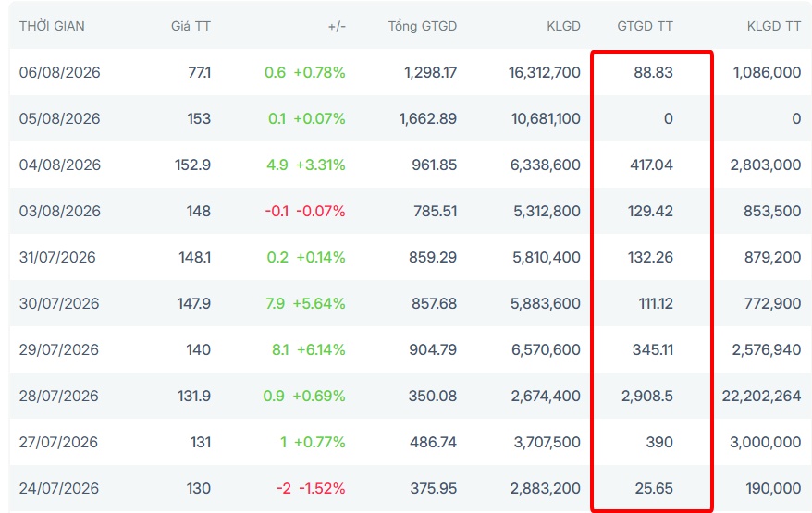Click the +/- column header

point(337,26)
